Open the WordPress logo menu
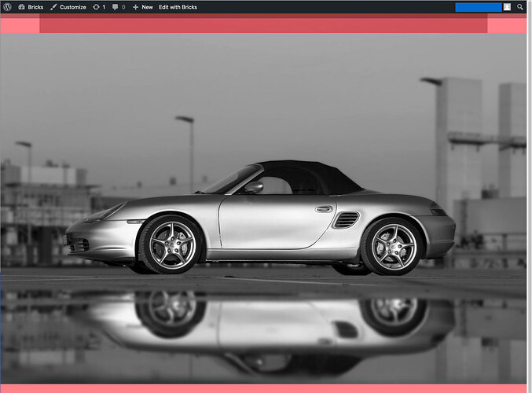 pos(7,7)
